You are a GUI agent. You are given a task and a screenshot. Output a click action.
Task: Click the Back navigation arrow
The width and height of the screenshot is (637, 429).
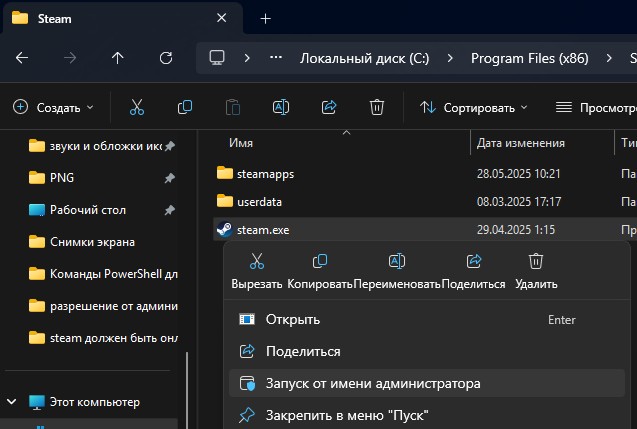pos(22,58)
